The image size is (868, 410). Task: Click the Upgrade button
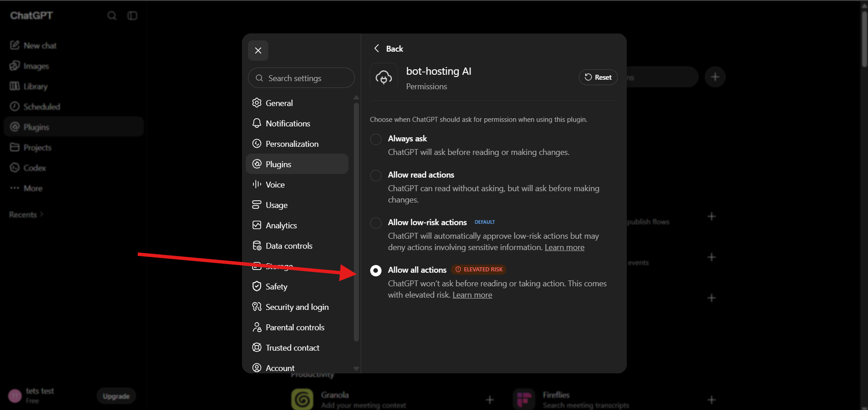click(x=116, y=396)
